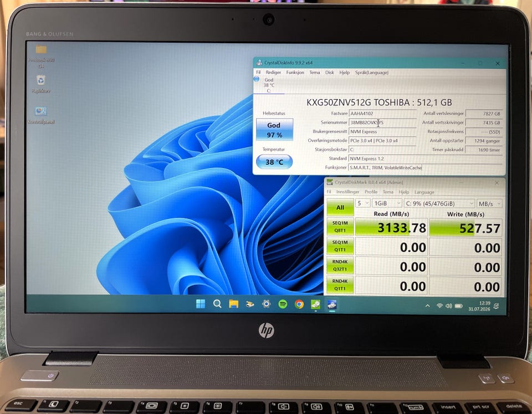Show hidden system tray icons
This screenshot has width=532, height=414.
(427, 306)
